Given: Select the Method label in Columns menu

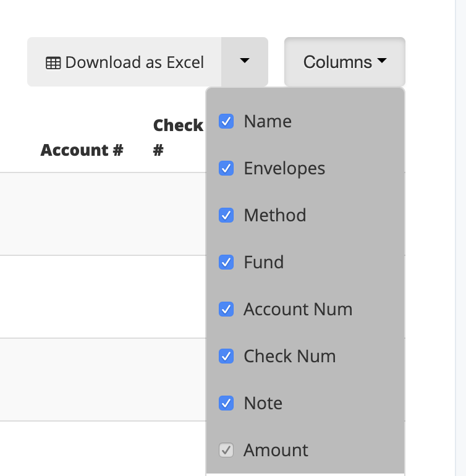Looking at the screenshot, I should coord(275,215).
